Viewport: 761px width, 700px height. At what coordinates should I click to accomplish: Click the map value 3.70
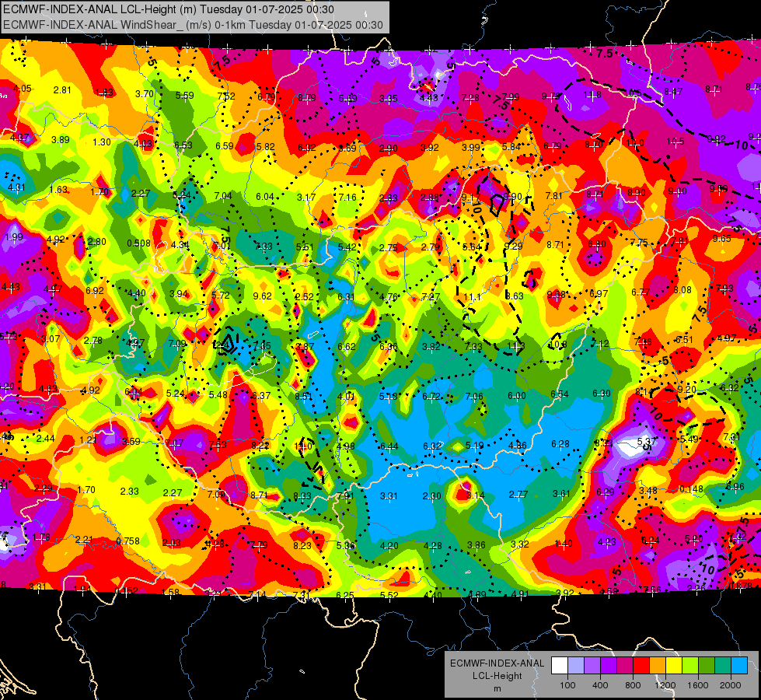tap(144, 94)
